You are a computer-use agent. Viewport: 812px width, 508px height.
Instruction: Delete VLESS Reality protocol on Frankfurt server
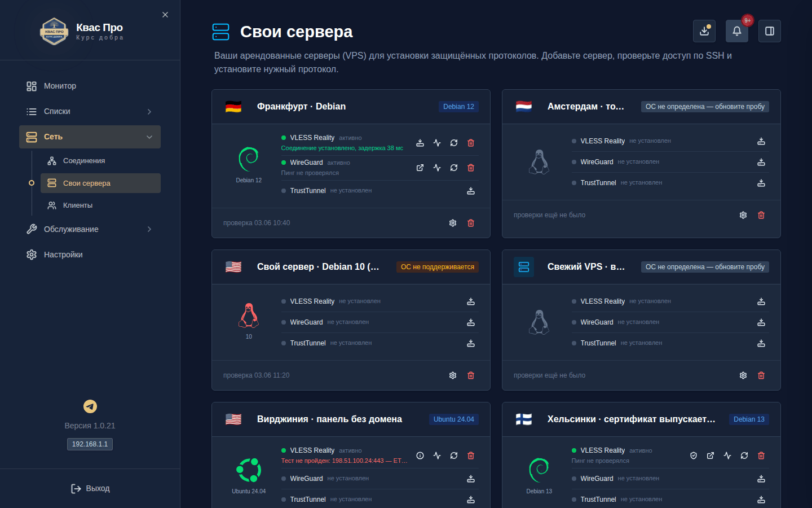click(x=471, y=143)
